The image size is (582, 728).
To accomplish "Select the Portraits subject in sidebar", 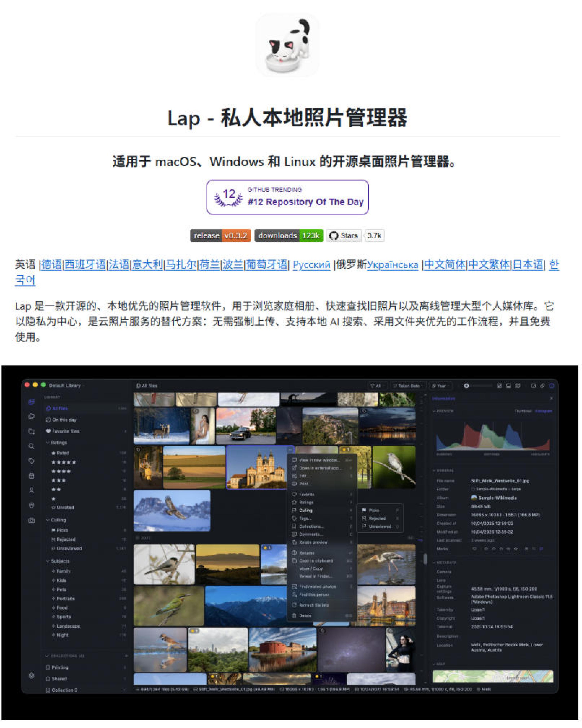I will (x=66, y=598).
